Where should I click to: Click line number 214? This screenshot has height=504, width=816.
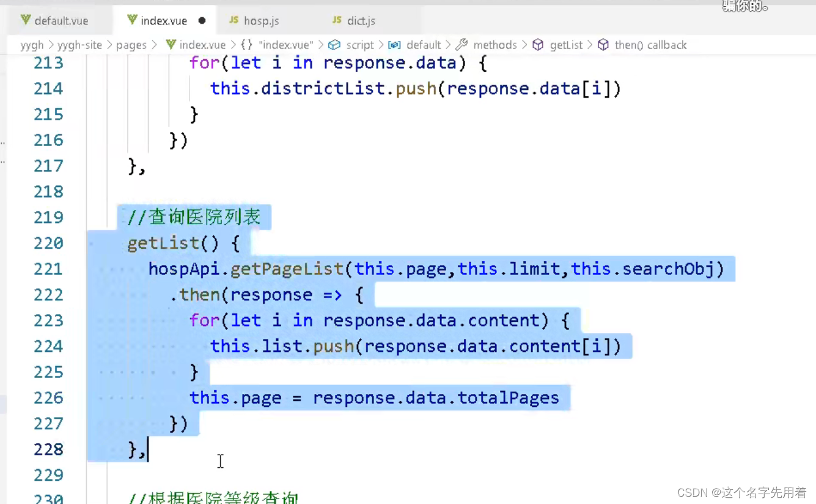tap(48, 89)
